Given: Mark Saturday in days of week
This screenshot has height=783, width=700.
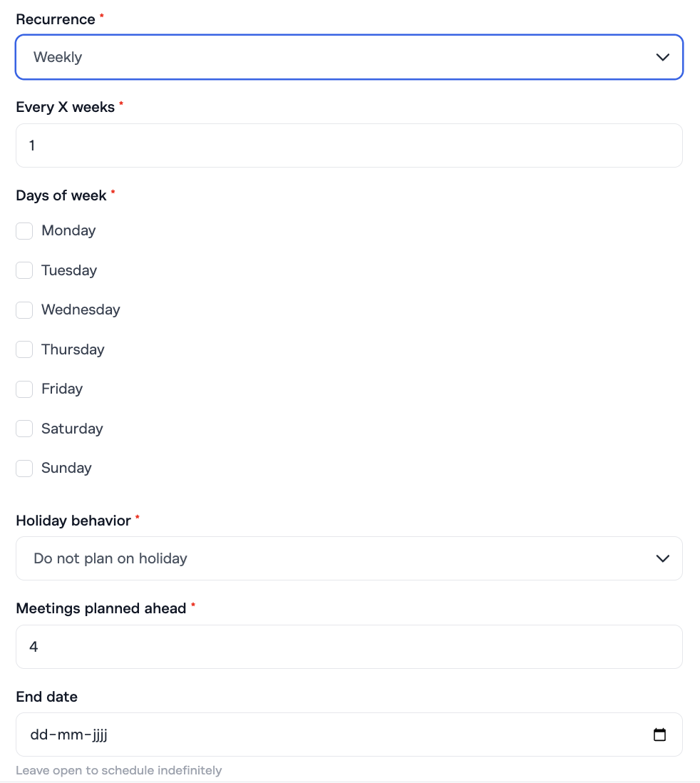Looking at the screenshot, I should point(24,429).
